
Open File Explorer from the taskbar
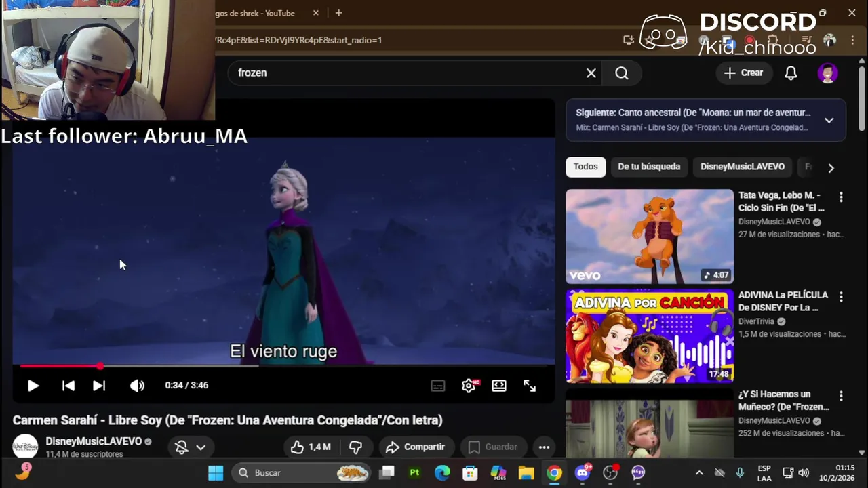click(x=526, y=473)
